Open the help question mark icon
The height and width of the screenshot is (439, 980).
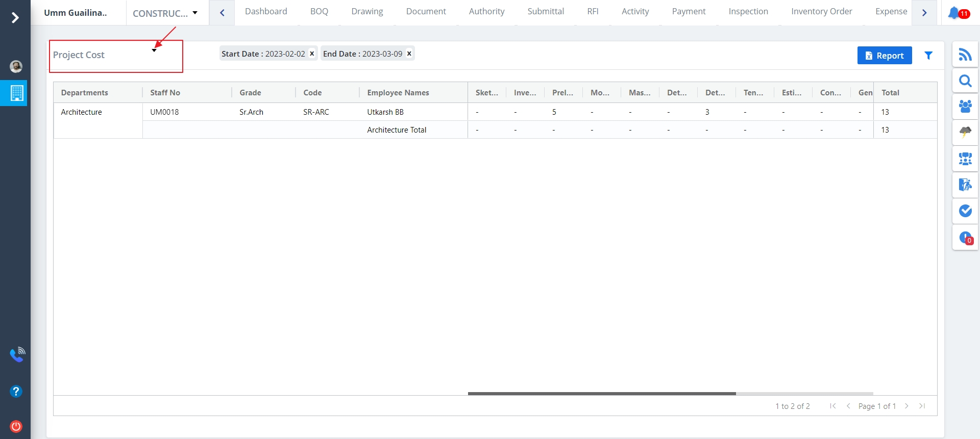pyautogui.click(x=16, y=391)
